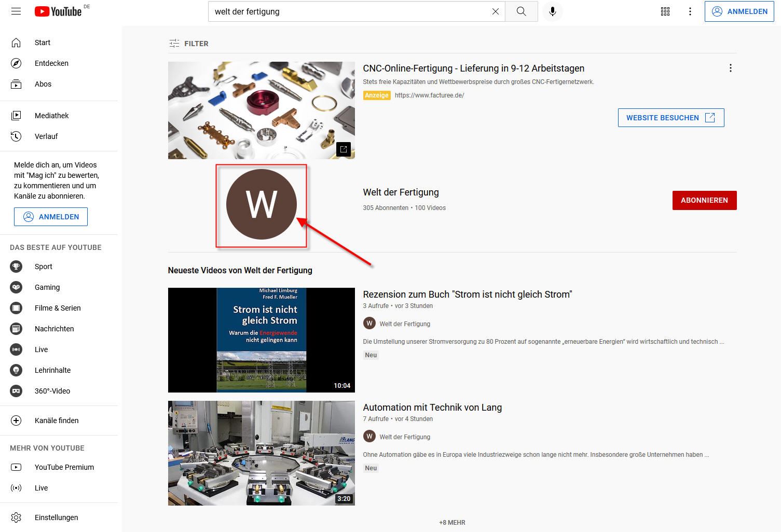781x532 pixels.
Task: Go to YouTube home via logo
Action: 58,11
